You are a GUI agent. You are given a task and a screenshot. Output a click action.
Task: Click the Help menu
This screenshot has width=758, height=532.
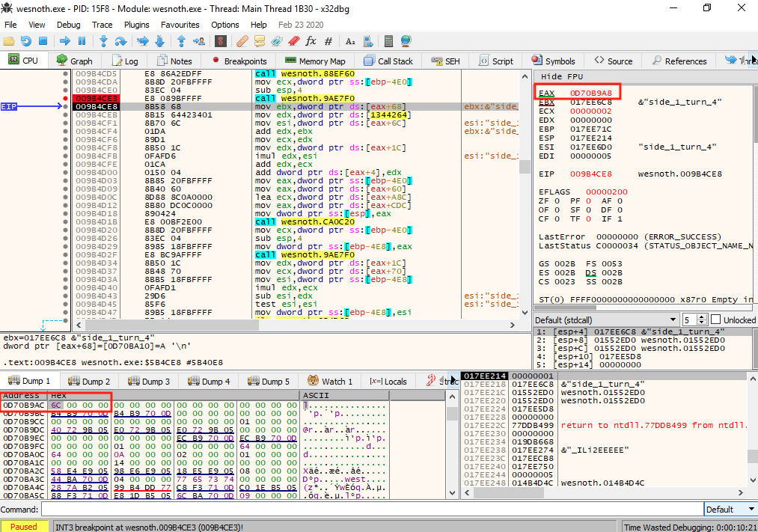click(x=259, y=25)
